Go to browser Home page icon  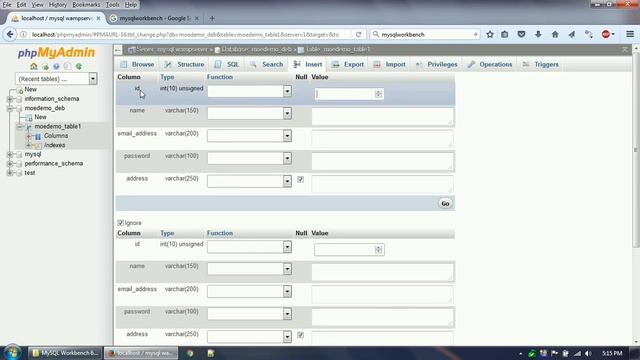click(555, 35)
